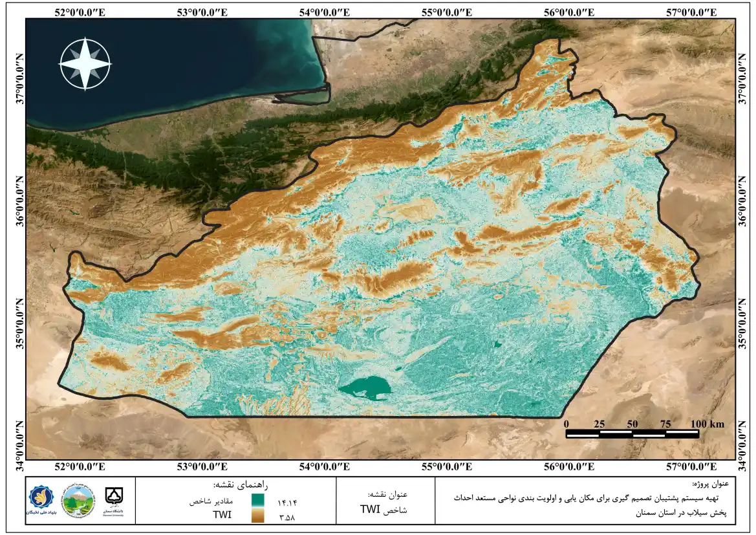Image resolution: width=756 pixels, height=535 pixels.
Task: Click the 56°0'0.0"E label on the top border
Action: [569, 12]
